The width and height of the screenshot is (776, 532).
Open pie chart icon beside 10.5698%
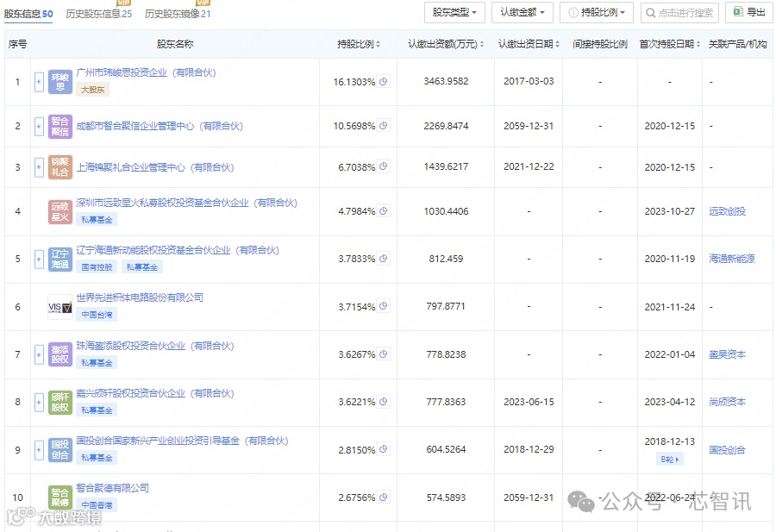coord(383,126)
